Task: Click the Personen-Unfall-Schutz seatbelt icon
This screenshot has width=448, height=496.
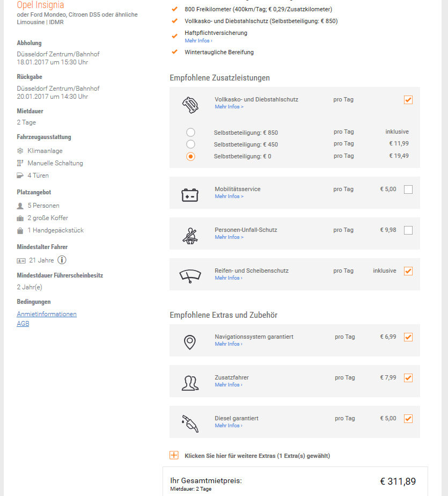Action: [x=190, y=235]
